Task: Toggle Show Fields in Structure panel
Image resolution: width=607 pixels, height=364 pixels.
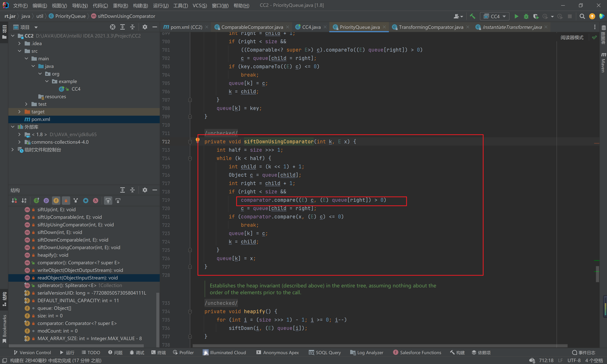Action: click(x=56, y=201)
